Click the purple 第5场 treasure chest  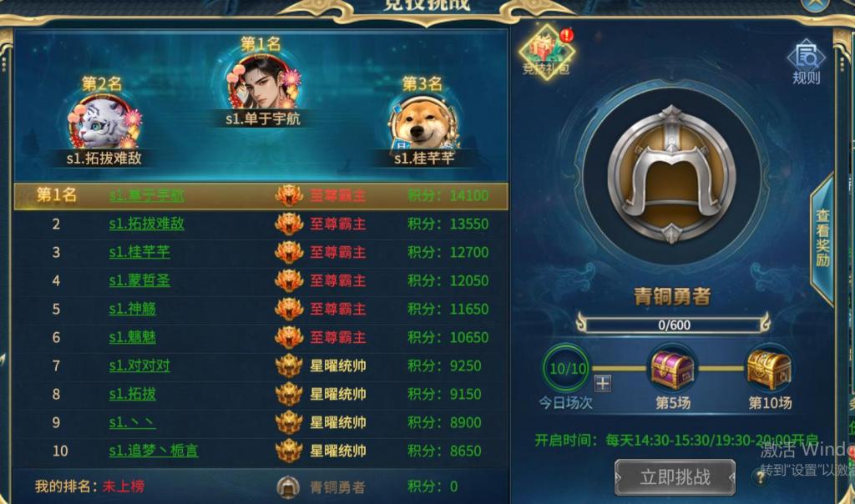pos(672,370)
